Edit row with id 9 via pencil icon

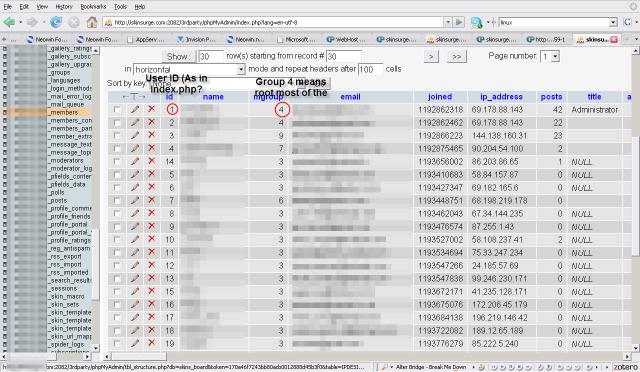(135, 226)
